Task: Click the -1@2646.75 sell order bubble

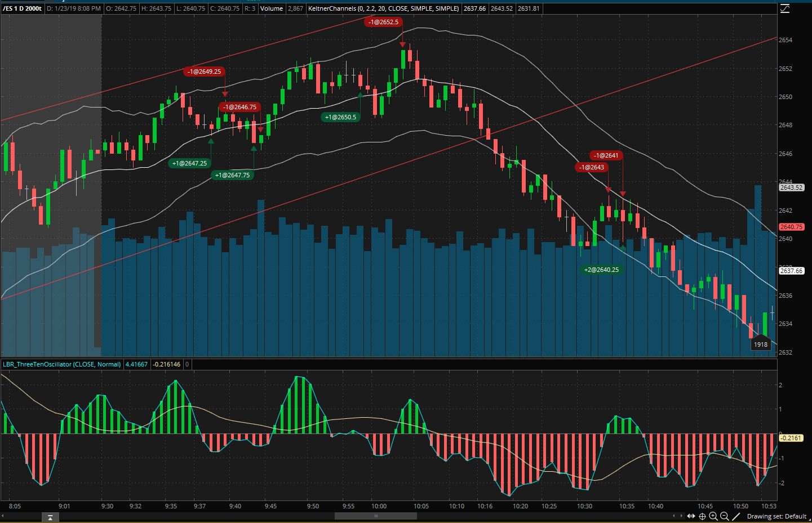Action: point(239,107)
